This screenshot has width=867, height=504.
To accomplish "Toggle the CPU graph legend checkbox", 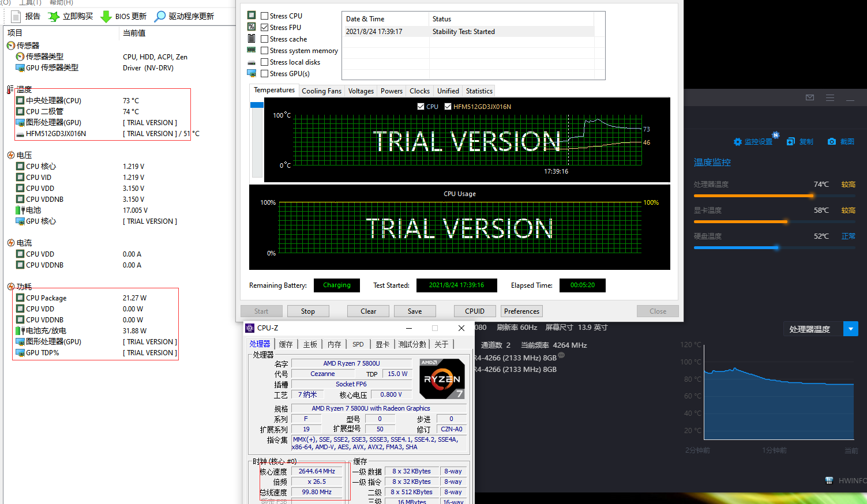I will pos(421,106).
